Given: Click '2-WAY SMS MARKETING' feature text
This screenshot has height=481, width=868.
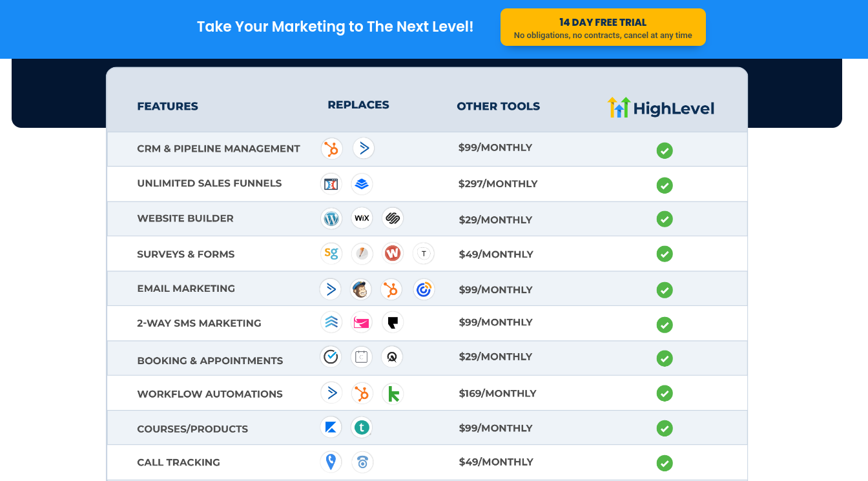Looking at the screenshot, I should [x=200, y=323].
